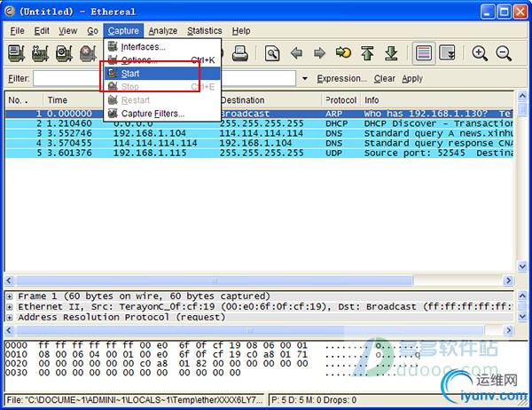This screenshot has height=410, width=532.
Task: Expand the Frame 1 tree node
Action: coord(10,296)
